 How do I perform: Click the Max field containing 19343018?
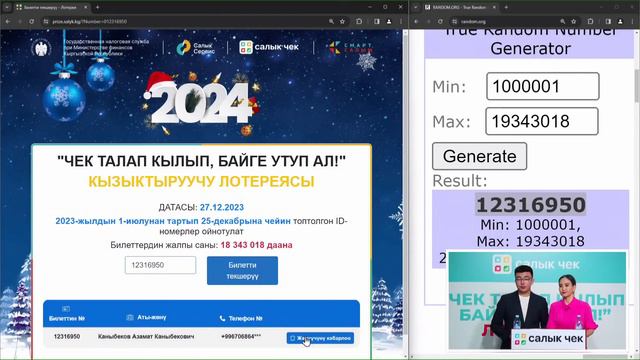pos(542,121)
